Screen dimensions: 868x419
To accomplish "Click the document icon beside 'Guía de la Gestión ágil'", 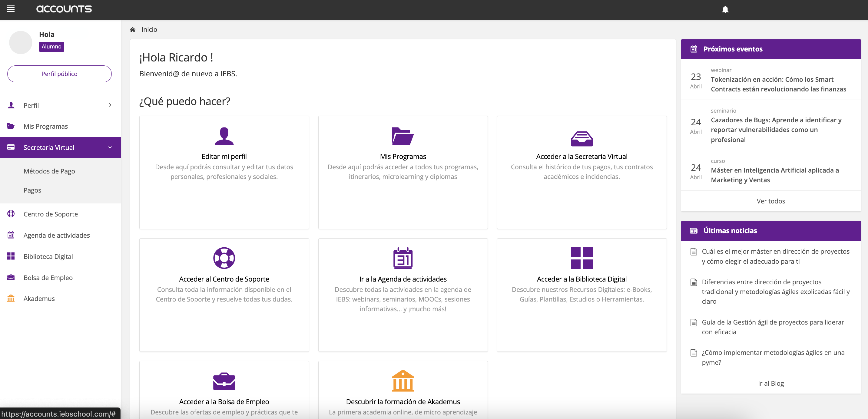I will pyautogui.click(x=694, y=323).
